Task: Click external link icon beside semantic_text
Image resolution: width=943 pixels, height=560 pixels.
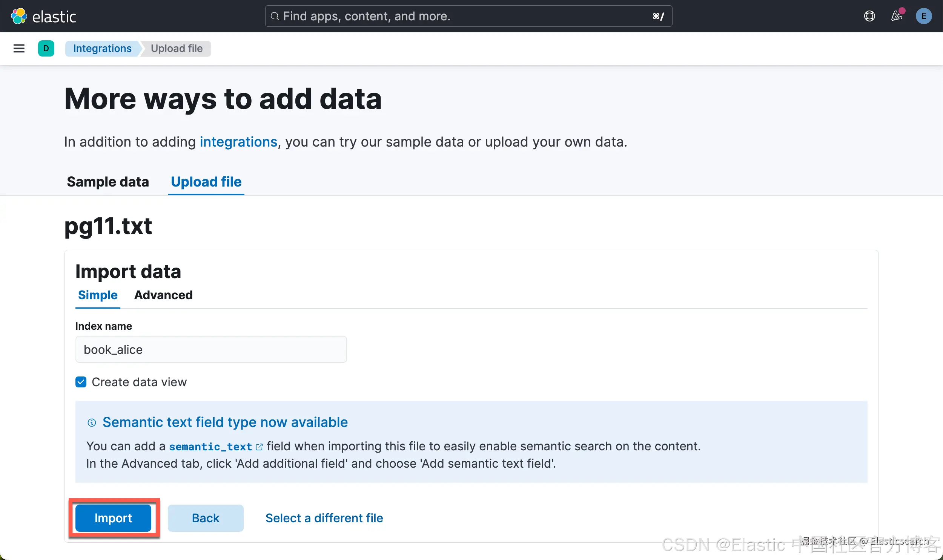Action: pyautogui.click(x=259, y=447)
